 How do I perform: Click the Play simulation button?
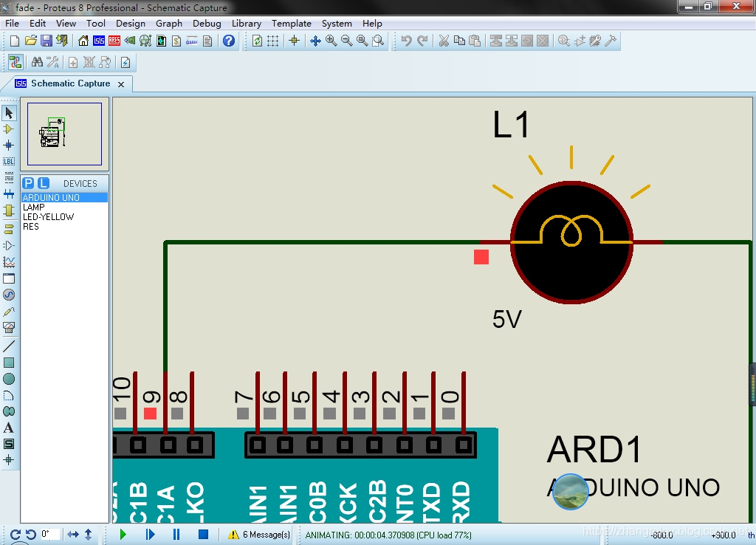tap(123, 535)
